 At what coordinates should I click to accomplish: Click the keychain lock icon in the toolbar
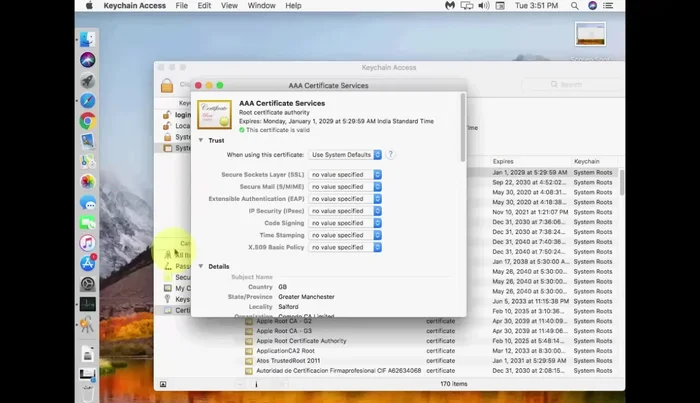167,85
